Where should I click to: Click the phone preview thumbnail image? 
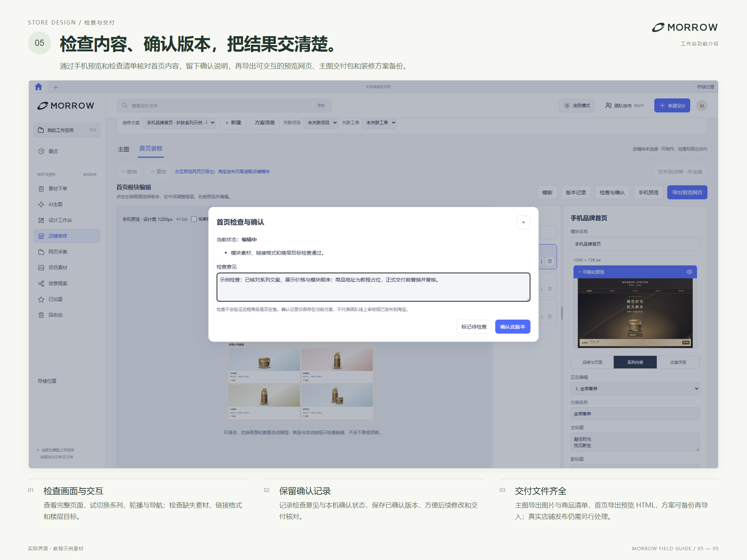point(635,313)
